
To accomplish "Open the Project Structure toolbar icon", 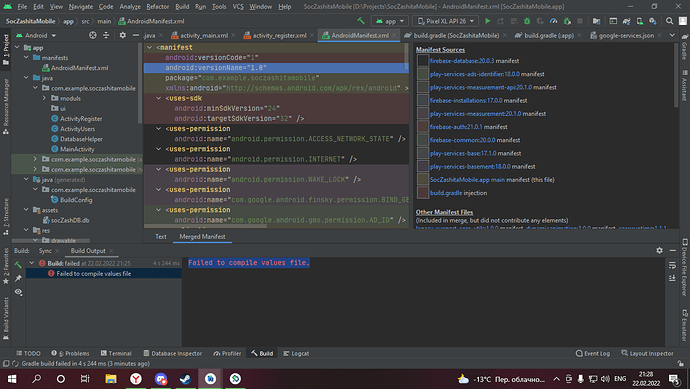I will 597,21.
